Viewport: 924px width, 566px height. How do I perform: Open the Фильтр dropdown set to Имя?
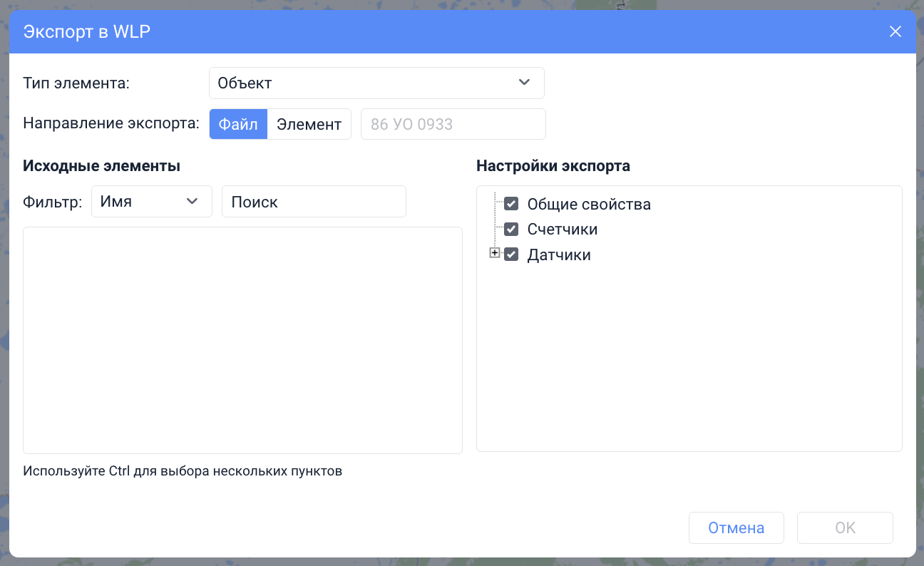(x=151, y=202)
